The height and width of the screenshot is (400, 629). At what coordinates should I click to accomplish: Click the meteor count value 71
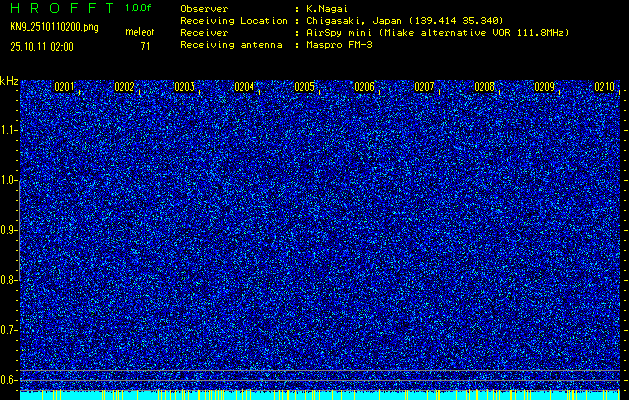tap(145, 46)
